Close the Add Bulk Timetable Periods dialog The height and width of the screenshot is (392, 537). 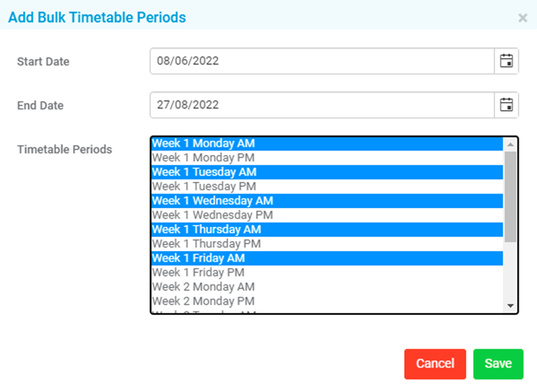click(523, 18)
